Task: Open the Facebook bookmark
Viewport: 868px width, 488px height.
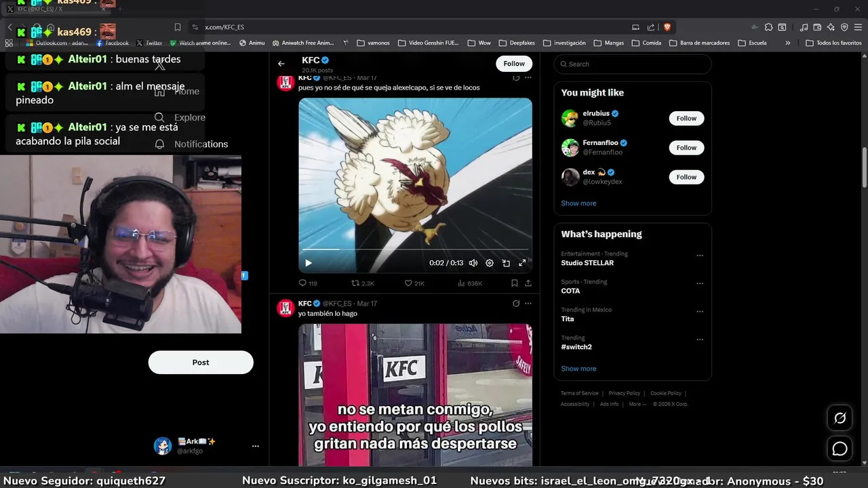Action: [112, 43]
